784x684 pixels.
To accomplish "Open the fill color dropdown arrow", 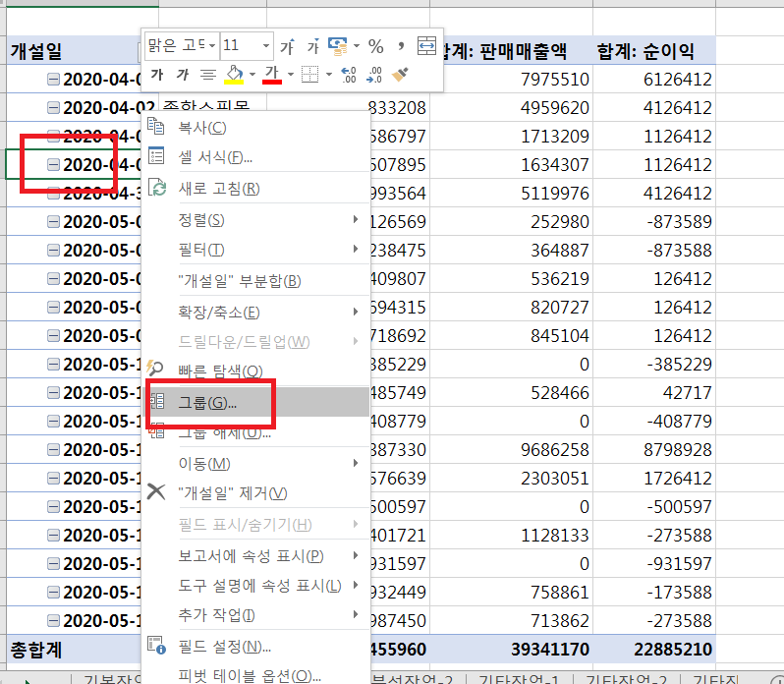I will click(x=252, y=74).
